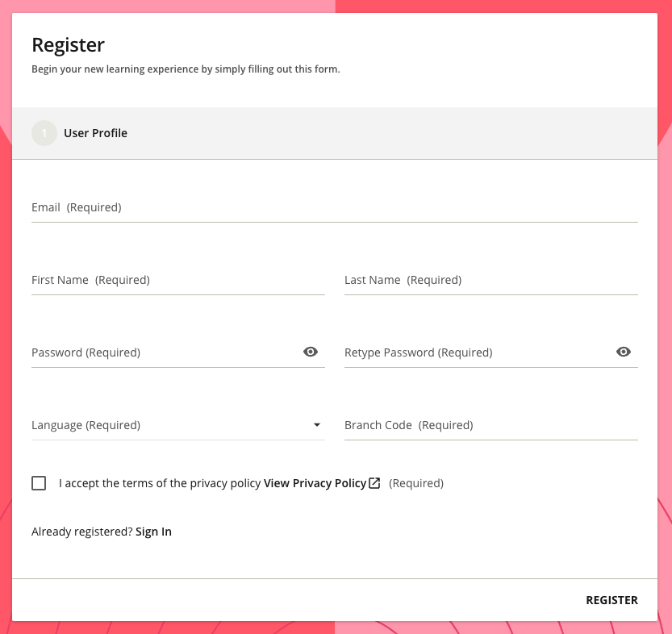Viewport: 672px width, 634px height.
Task: Click the privacy policy acceptance label text
Action: tap(160, 483)
